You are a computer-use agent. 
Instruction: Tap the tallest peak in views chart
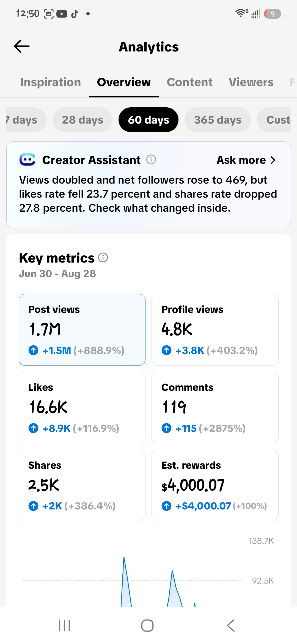pos(124,559)
